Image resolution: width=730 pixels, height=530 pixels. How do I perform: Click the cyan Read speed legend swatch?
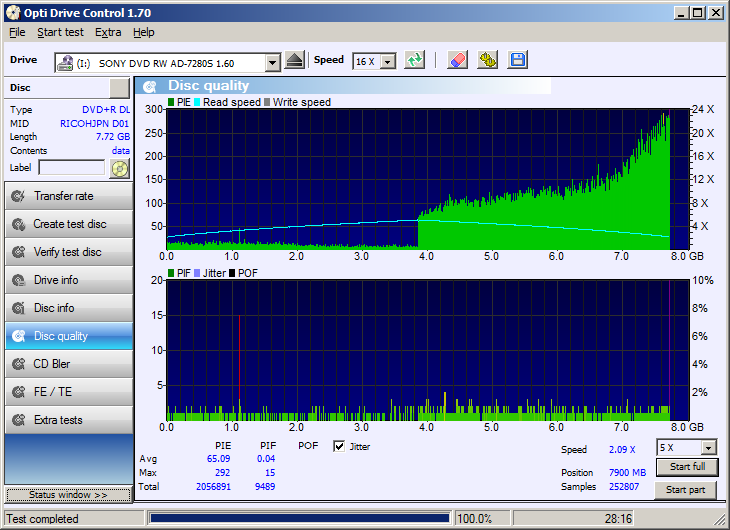[197, 102]
